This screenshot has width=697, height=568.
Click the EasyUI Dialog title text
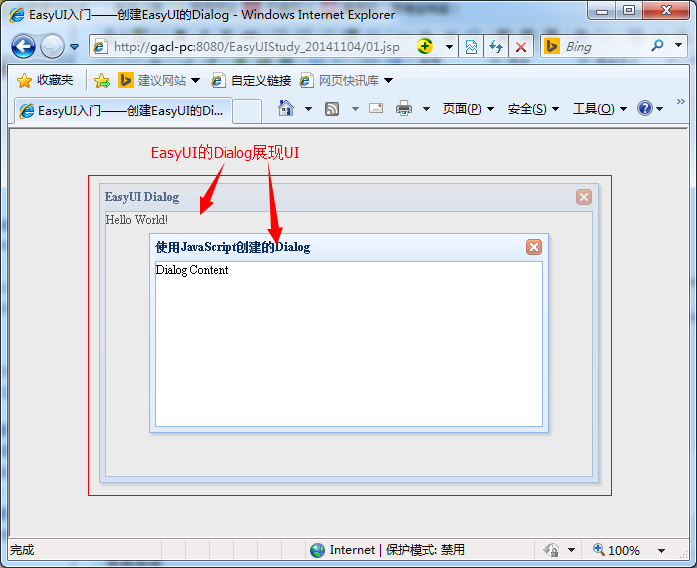coord(142,197)
